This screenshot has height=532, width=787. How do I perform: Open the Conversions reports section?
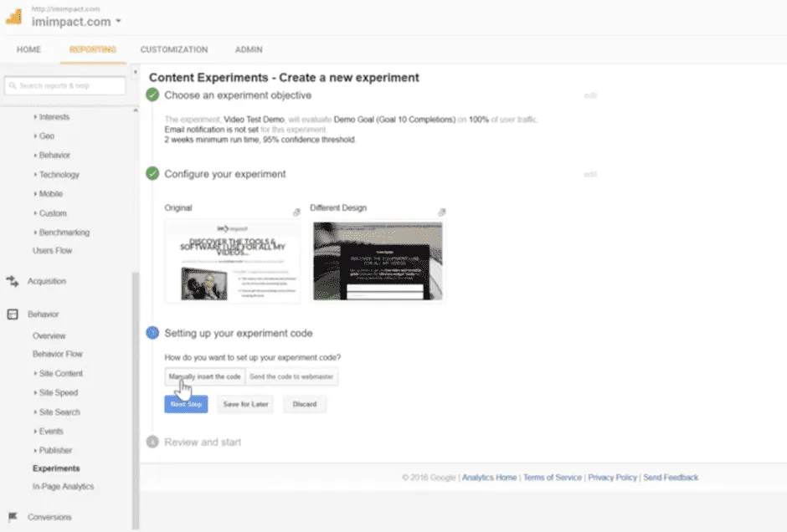pos(49,517)
